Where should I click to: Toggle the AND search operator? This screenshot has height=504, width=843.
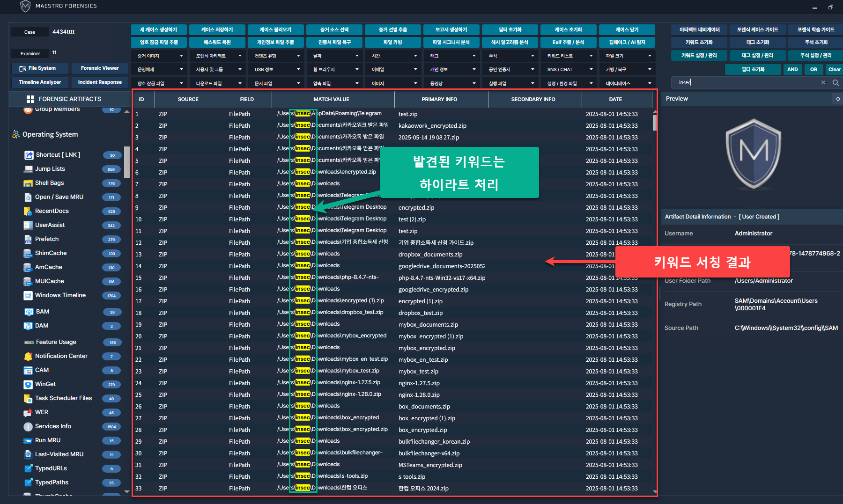point(792,69)
